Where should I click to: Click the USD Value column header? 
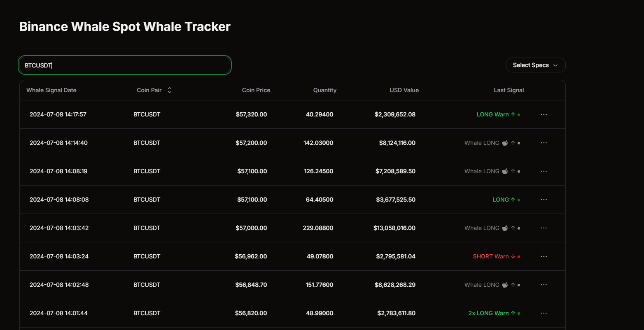(x=404, y=90)
